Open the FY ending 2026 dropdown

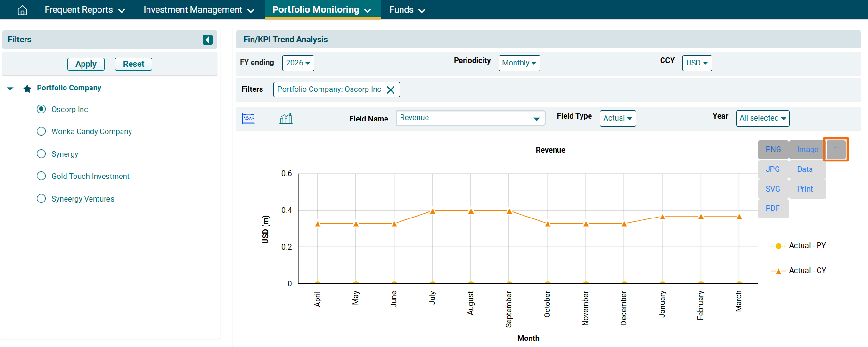click(298, 63)
